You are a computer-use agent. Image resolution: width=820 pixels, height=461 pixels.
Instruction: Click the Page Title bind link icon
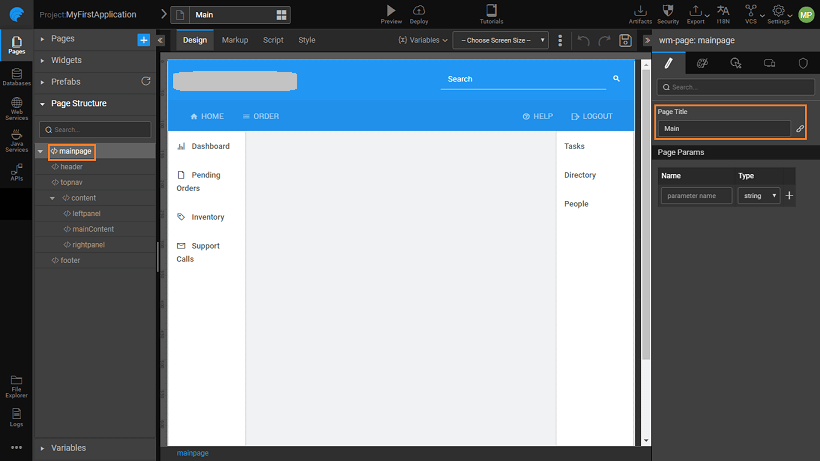click(800, 129)
